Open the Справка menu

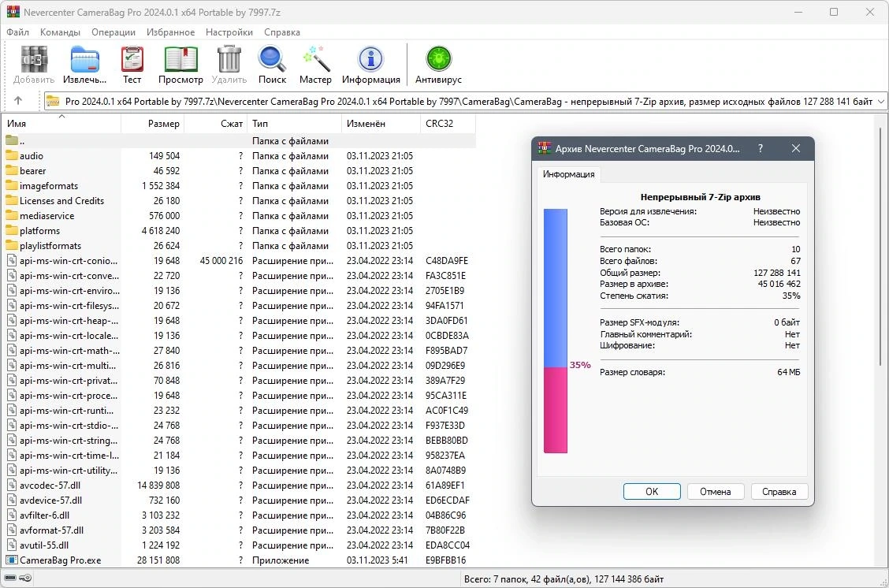(x=282, y=32)
